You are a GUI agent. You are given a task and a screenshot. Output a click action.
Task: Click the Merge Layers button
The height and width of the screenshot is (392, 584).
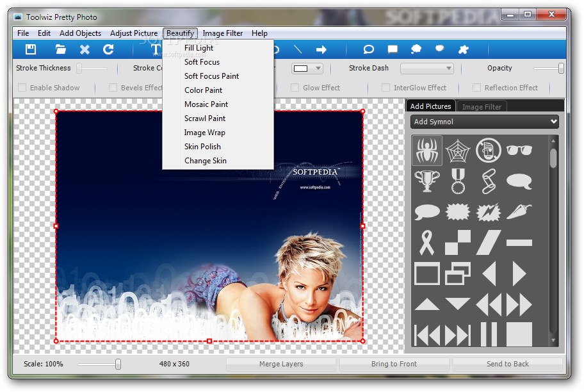point(281,364)
